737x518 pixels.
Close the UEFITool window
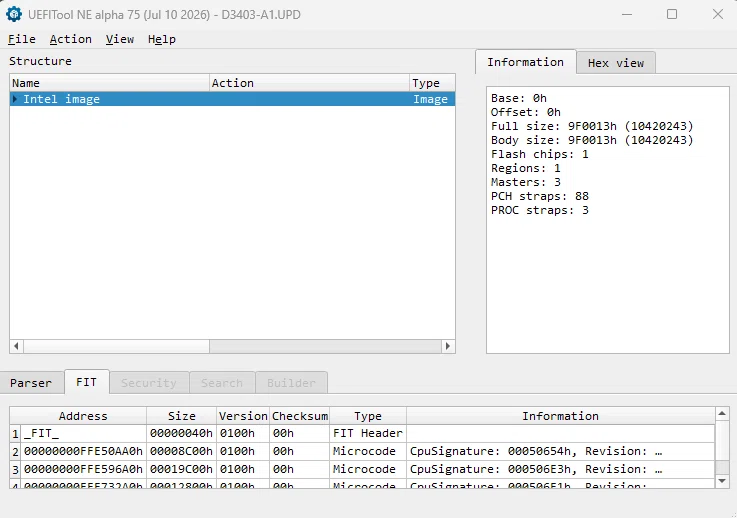point(718,14)
